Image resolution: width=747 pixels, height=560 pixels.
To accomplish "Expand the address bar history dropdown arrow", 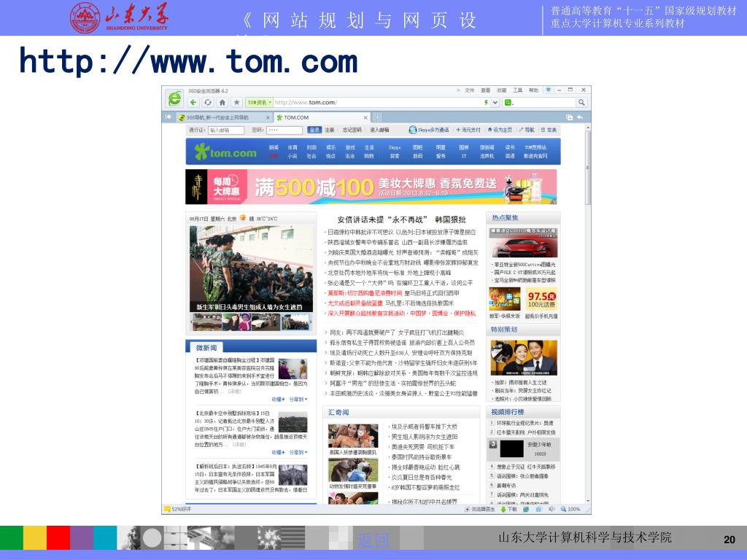I will pos(495,102).
